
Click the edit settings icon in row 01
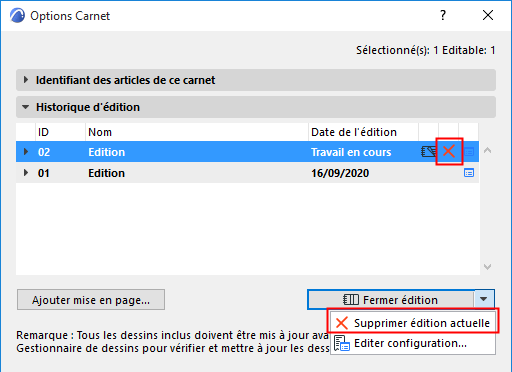[469, 173]
